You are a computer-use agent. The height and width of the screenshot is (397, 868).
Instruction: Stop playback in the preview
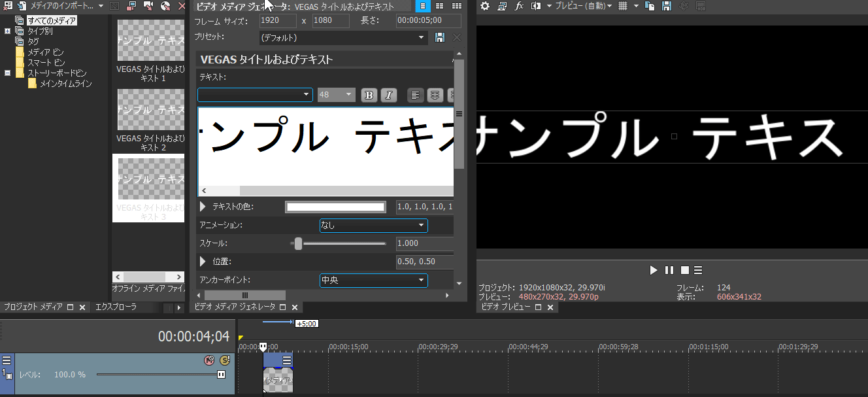tap(685, 270)
